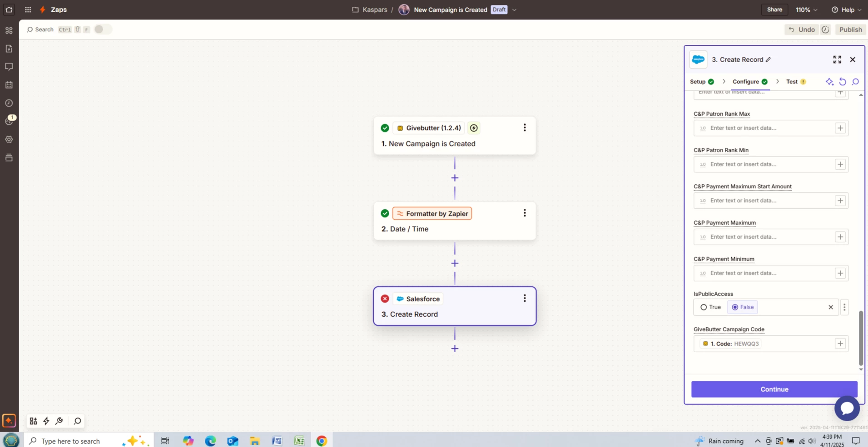Open the Help dropdown
The image size is (868, 447).
pyautogui.click(x=846, y=10)
